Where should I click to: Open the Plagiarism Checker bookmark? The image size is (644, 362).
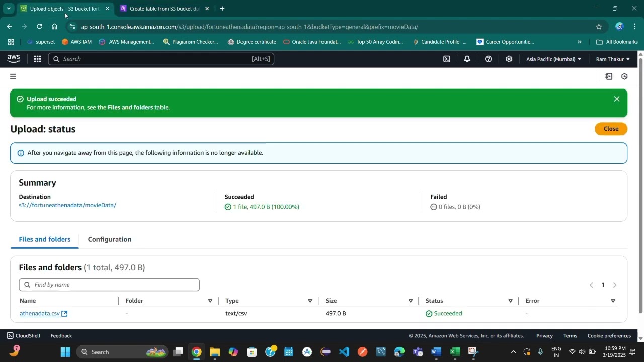tap(191, 42)
